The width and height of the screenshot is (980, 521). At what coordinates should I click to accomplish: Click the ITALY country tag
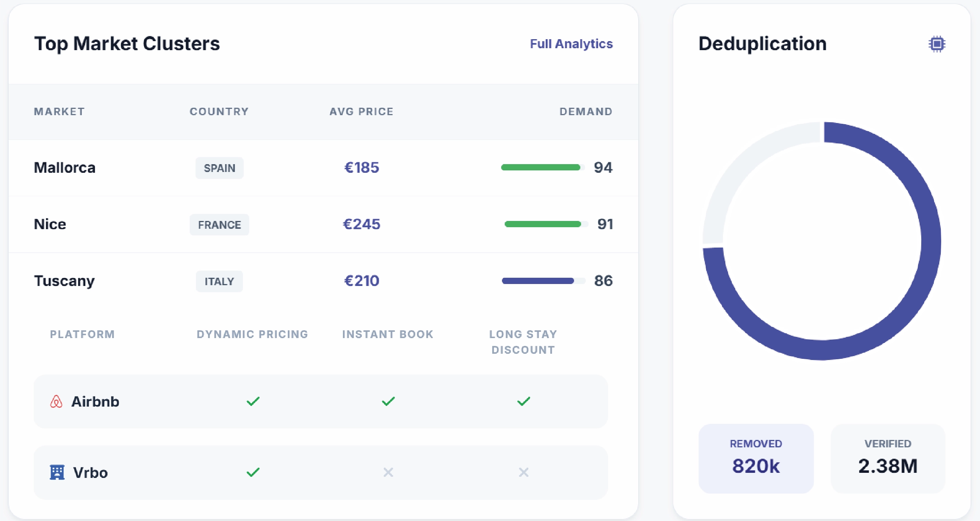(x=219, y=281)
